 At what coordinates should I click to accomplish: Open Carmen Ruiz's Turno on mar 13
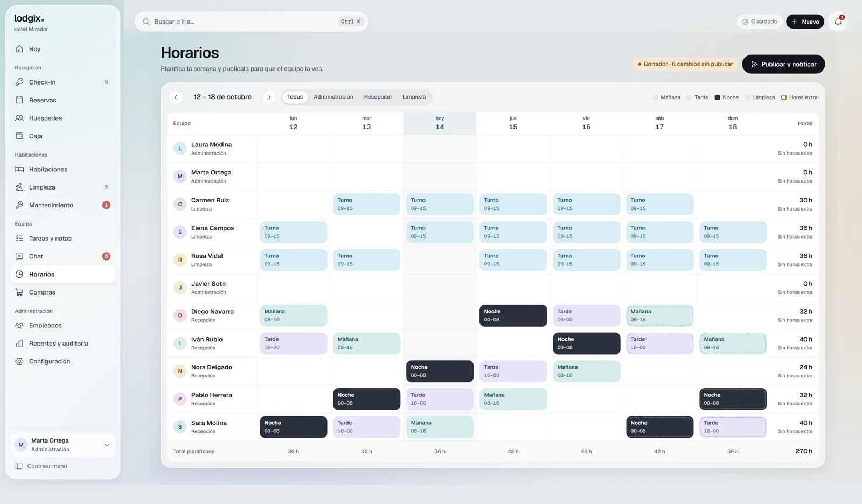coord(366,205)
